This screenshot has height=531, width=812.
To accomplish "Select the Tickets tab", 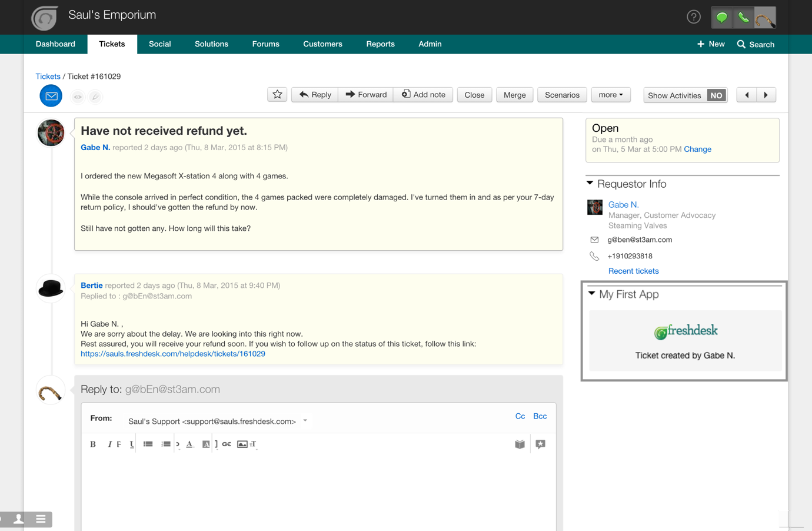I will coord(112,44).
